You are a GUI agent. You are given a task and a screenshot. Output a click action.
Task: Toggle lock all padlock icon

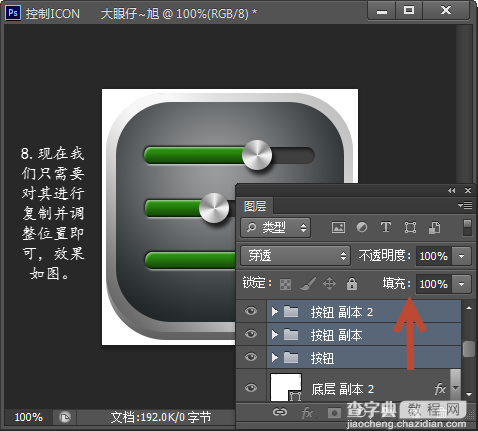pos(352,284)
